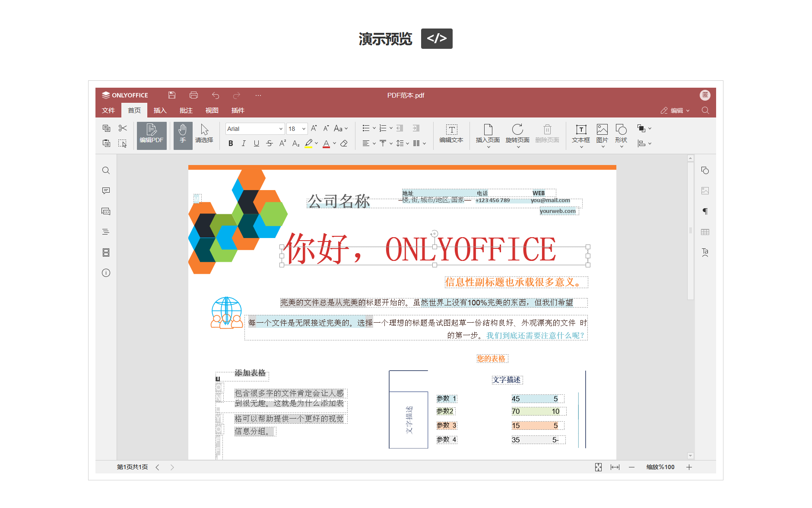Switch to the 视图 tab
Viewport: 812px width, 508px height.
coord(212,111)
